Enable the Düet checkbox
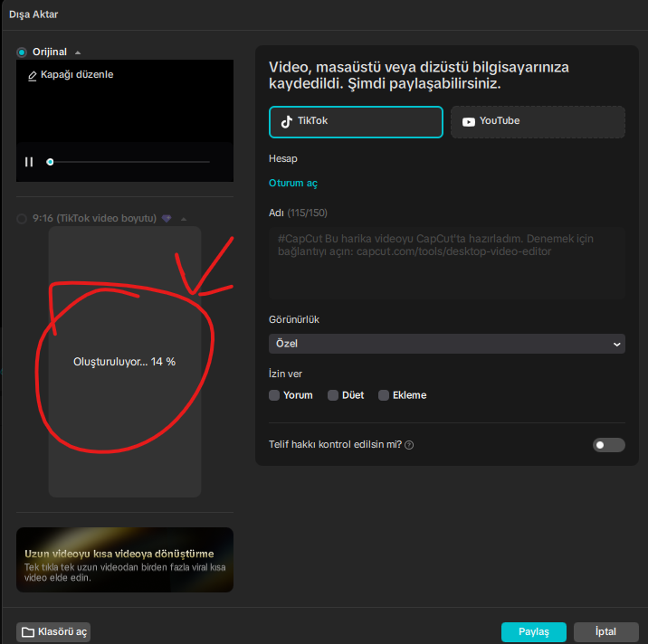Viewport: 648px width, 644px height. point(333,395)
